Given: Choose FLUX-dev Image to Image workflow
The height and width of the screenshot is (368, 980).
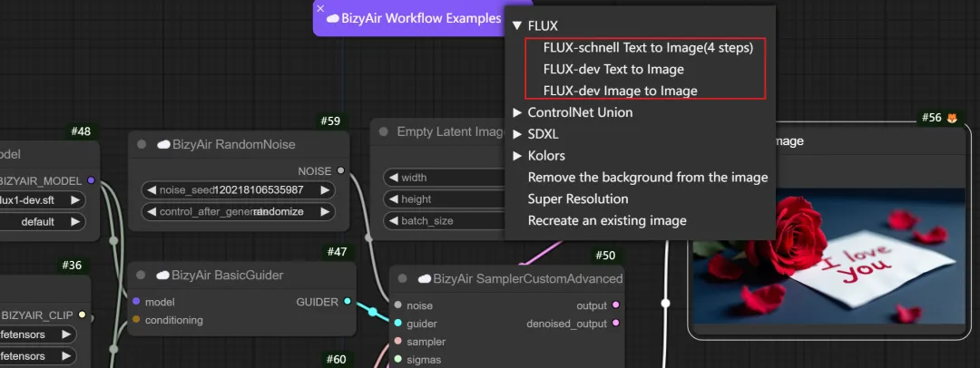Looking at the screenshot, I should coord(620,91).
